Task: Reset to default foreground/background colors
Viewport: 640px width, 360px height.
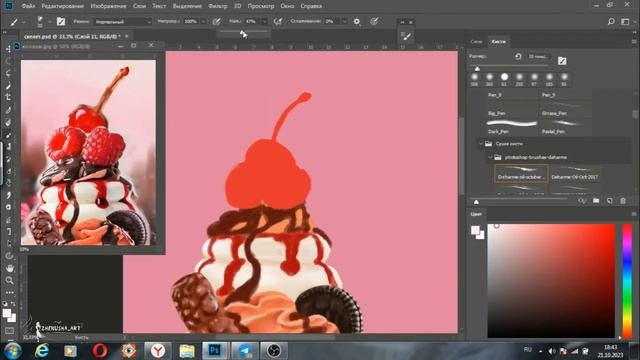Action: pyautogui.click(x=5, y=304)
